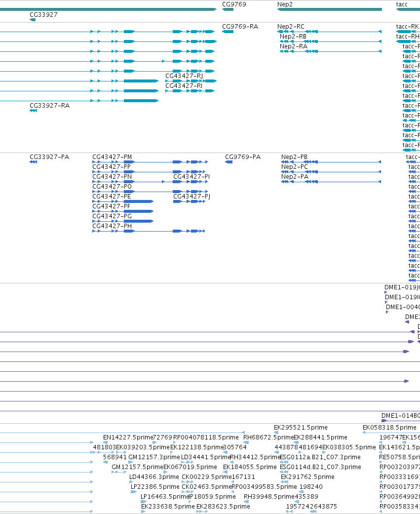Image resolution: width=420 pixels, height=514 pixels.
Task: Select EST RH34412.5prime
Action: tap(255, 457)
